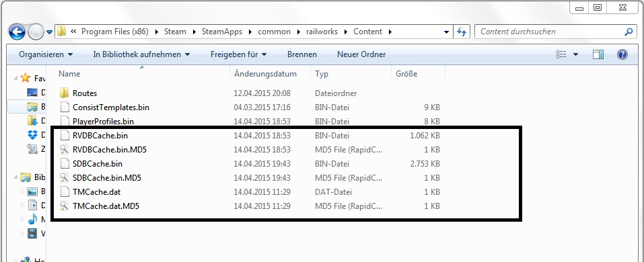Expand subfolders arrow after Steam breadcrumb
644x262 pixels.
tap(194, 32)
